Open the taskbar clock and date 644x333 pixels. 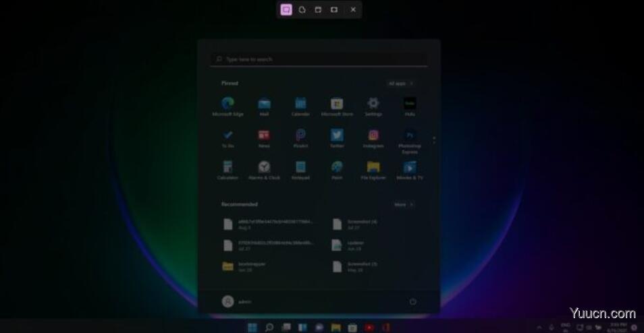tap(617, 327)
